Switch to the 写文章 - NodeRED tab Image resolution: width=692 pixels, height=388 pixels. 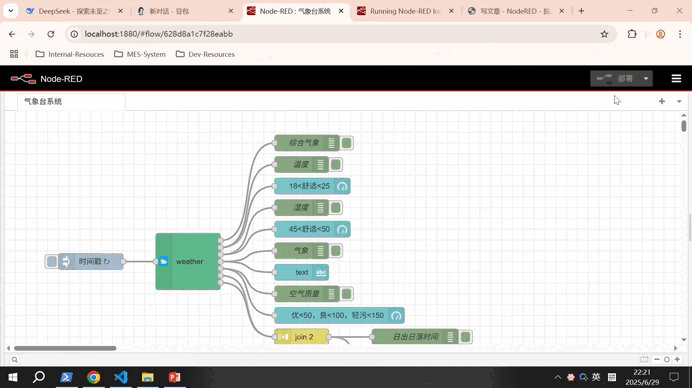click(x=515, y=11)
